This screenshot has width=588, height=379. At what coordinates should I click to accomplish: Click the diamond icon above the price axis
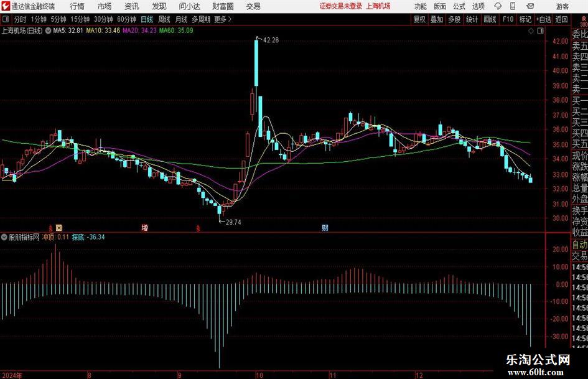[531, 31]
